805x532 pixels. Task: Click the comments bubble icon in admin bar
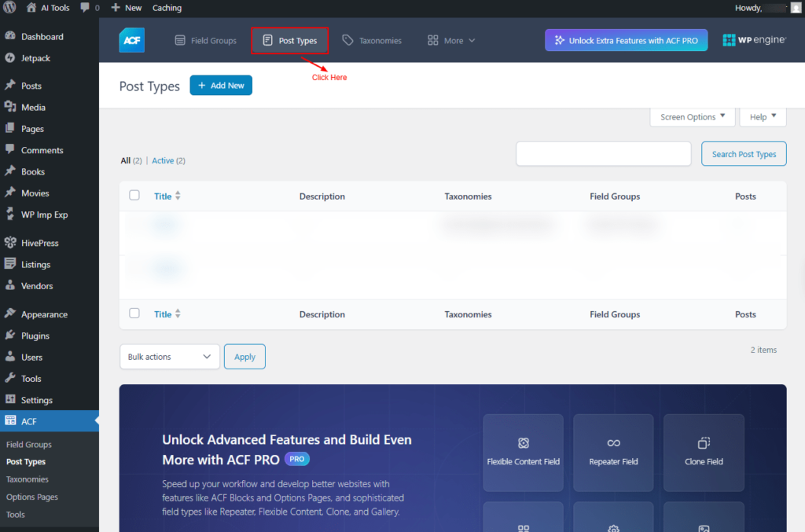pos(86,8)
